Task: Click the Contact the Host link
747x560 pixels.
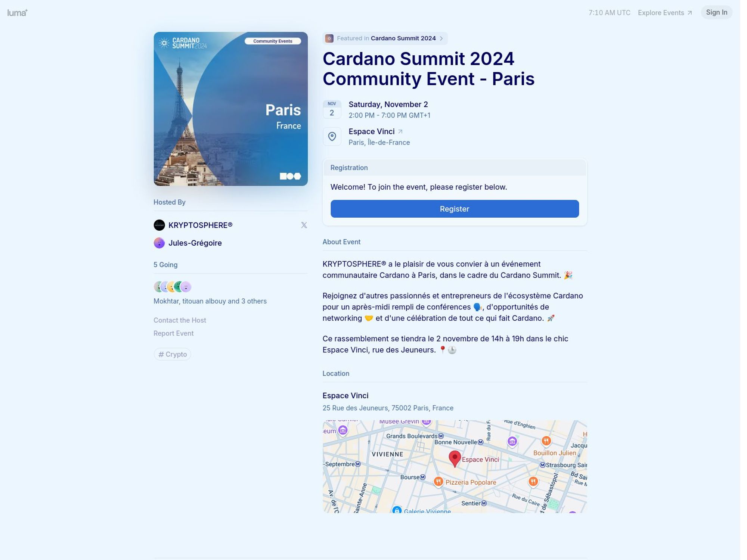Action: 179,320
